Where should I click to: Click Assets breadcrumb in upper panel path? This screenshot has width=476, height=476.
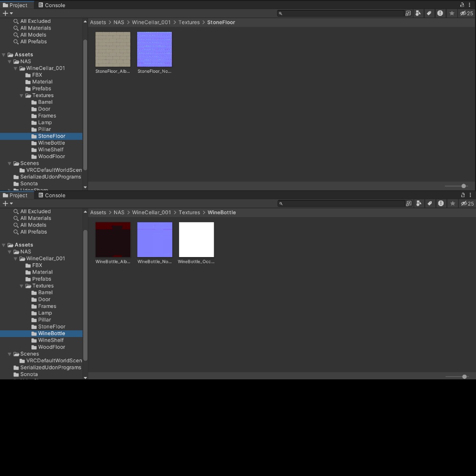98,22
